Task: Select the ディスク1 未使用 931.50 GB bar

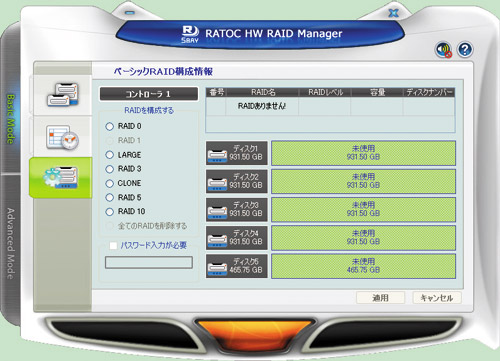Action: click(x=363, y=153)
